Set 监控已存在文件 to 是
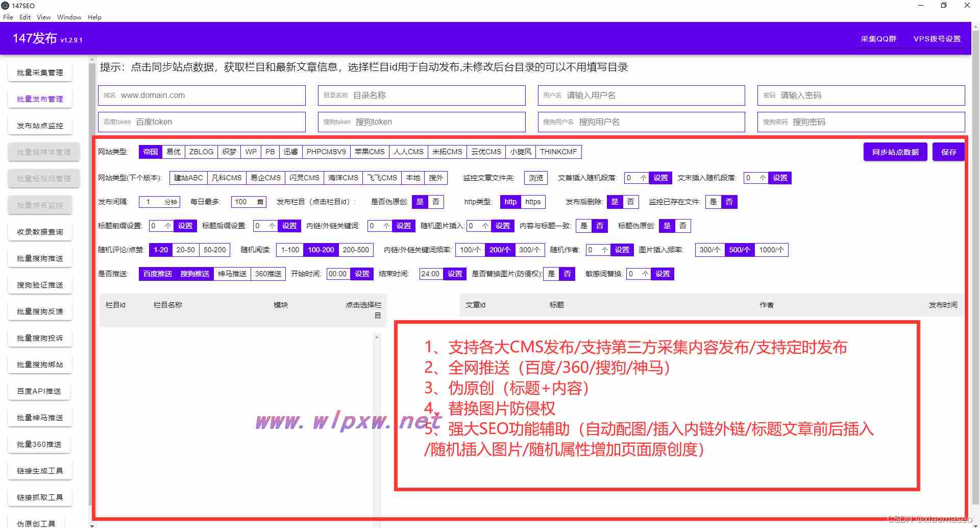Viewport: 980px width, 528px height. point(713,202)
